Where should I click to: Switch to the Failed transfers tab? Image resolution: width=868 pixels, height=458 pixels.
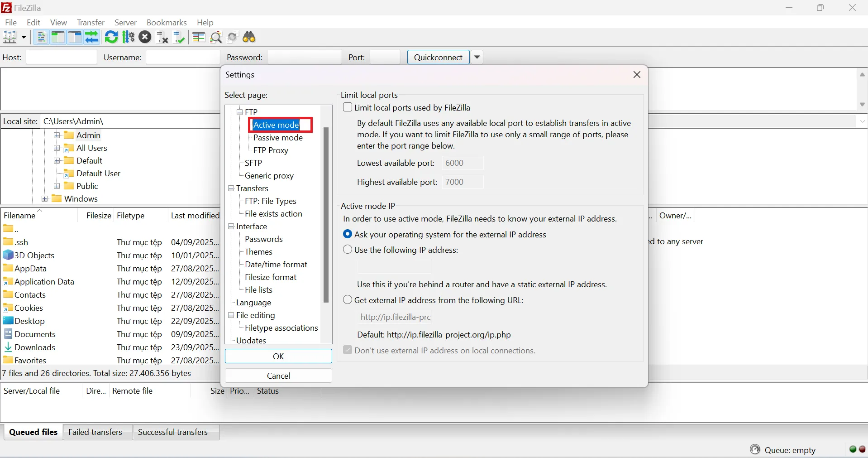pyautogui.click(x=95, y=432)
